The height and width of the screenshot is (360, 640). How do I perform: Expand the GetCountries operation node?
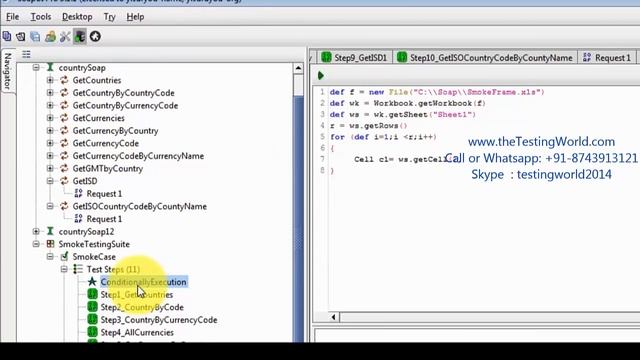[50, 80]
